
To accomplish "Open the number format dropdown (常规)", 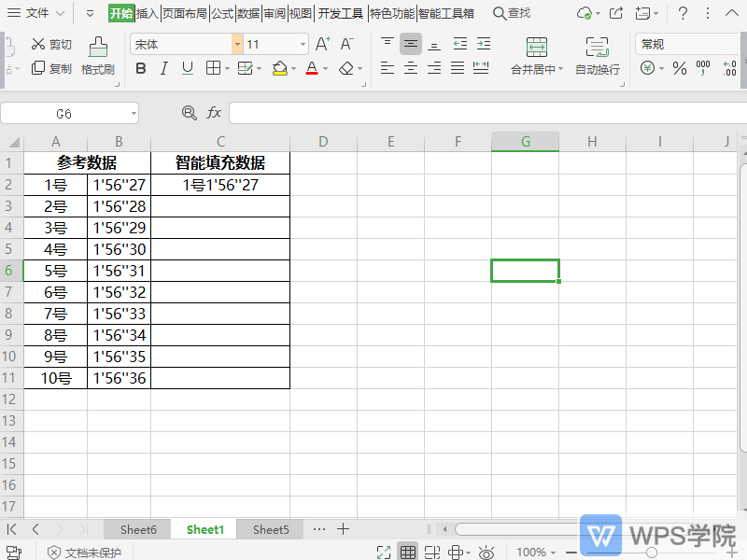I will click(x=686, y=44).
